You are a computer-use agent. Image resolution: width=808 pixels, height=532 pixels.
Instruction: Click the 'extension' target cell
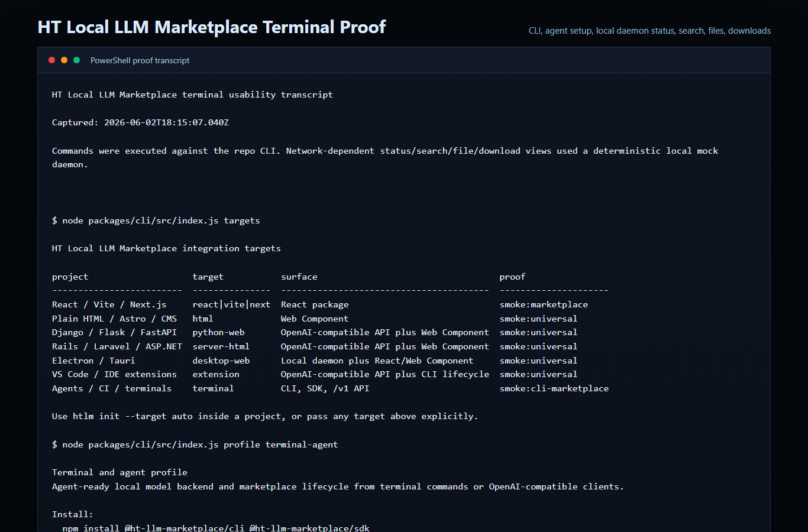point(216,374)
